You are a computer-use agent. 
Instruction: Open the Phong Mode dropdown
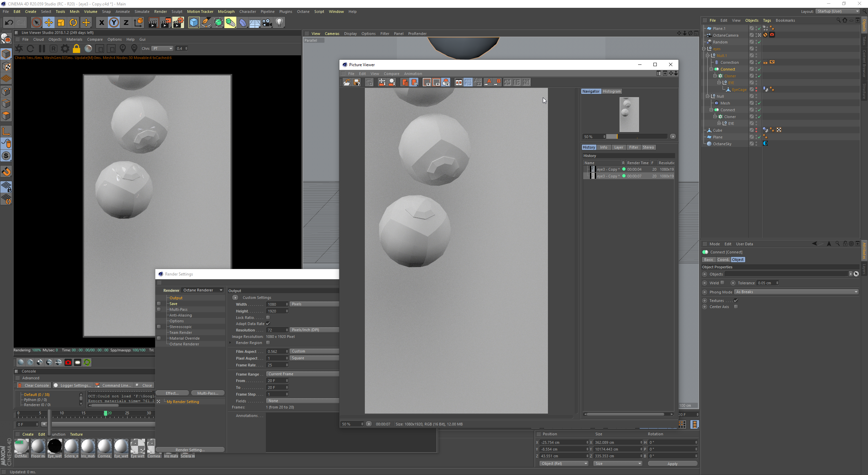(796, 292)
